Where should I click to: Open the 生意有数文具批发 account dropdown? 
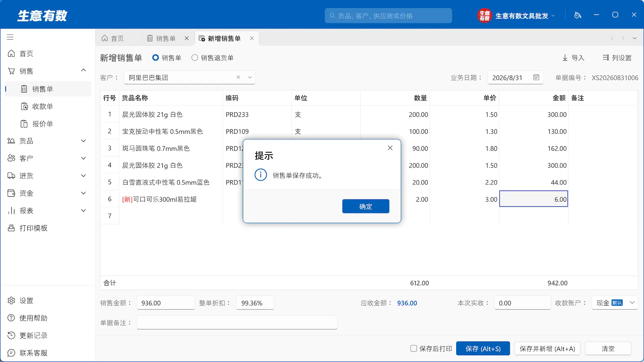pyautogui.click(x=517, y=16)
